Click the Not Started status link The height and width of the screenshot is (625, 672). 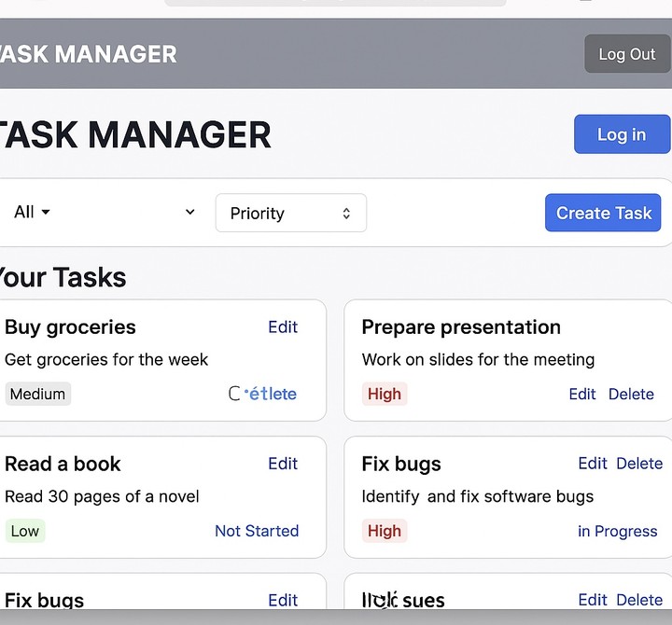pos(257,531)
